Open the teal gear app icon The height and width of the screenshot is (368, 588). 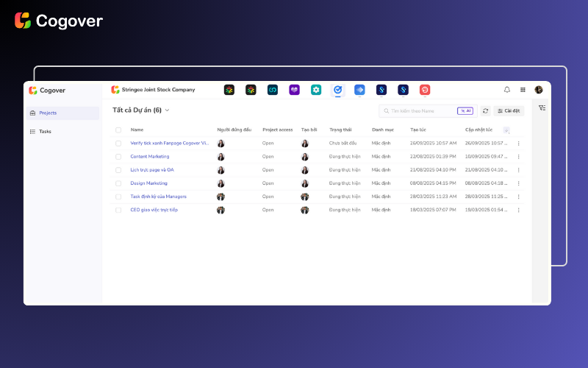tap(316, 90)
